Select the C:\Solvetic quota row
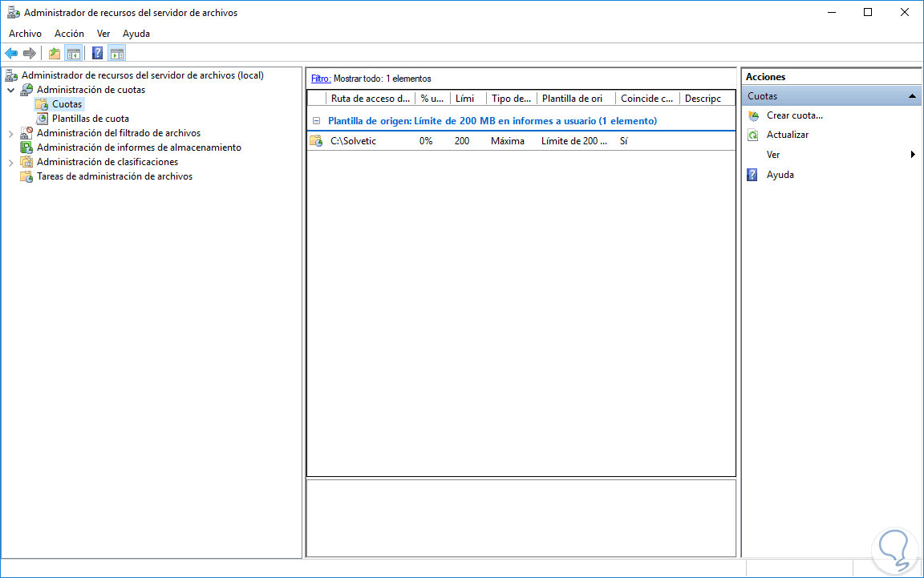Image resolution: width=924 pixels, height=578 pixels. click(x=521, y=141)
